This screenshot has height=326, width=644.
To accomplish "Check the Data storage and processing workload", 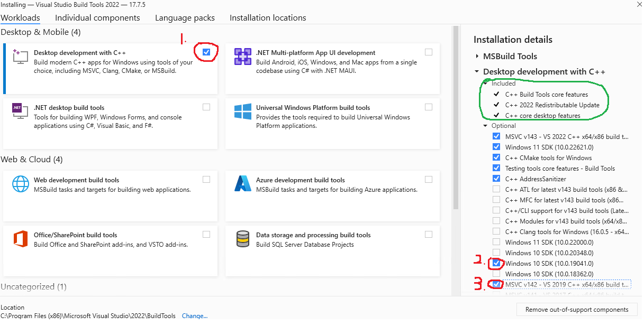I will [429, 234].
